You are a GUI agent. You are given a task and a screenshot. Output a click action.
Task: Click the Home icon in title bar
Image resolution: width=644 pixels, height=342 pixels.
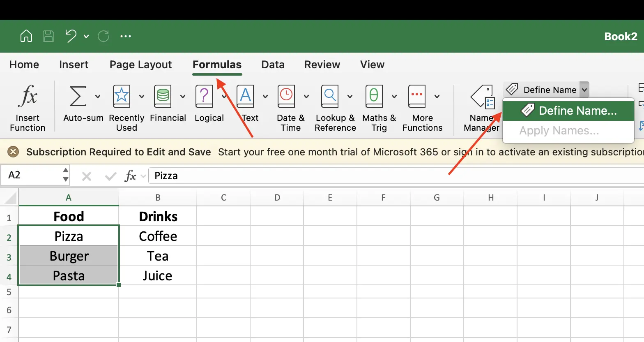click(26, 36)
